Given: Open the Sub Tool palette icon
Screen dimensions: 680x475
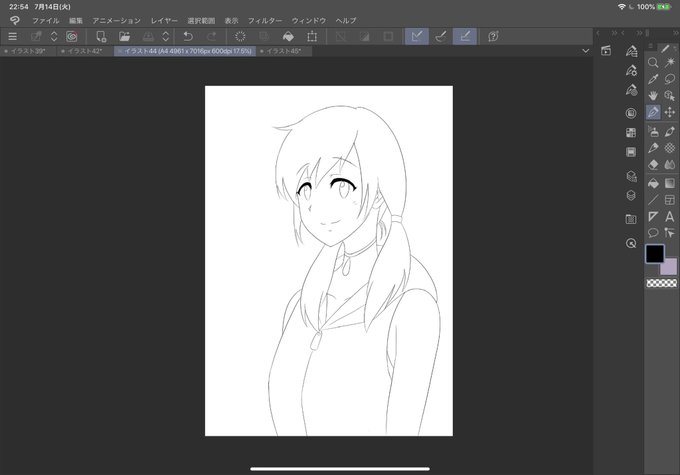Looking at the screenshot, I should point(631,51).
